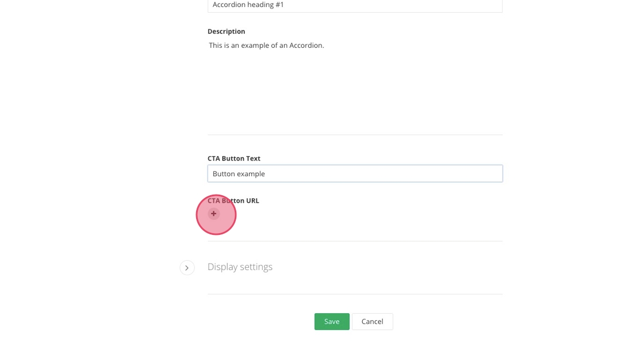Click the CTA Button Text label
The width and height of the screenshot is (644, 361).
[233, 158]
